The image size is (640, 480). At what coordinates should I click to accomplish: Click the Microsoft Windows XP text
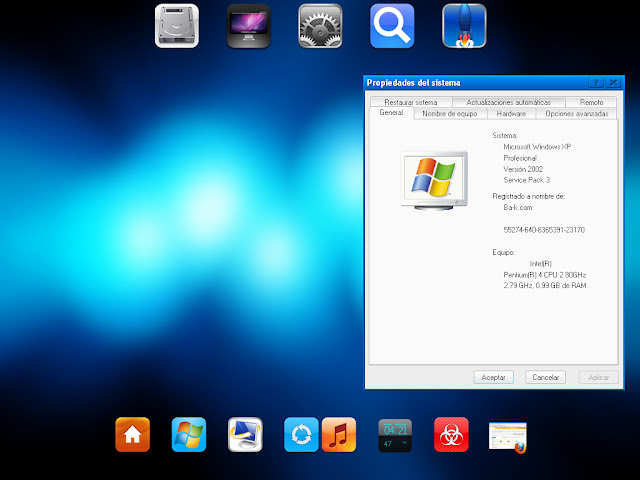pos(537,147)
